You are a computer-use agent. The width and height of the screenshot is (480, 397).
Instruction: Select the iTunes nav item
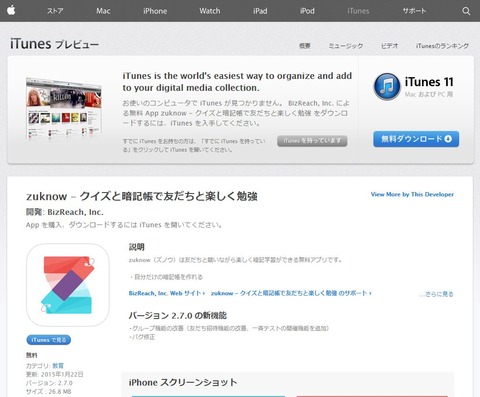pyautogui.click(x=358, y=11)
